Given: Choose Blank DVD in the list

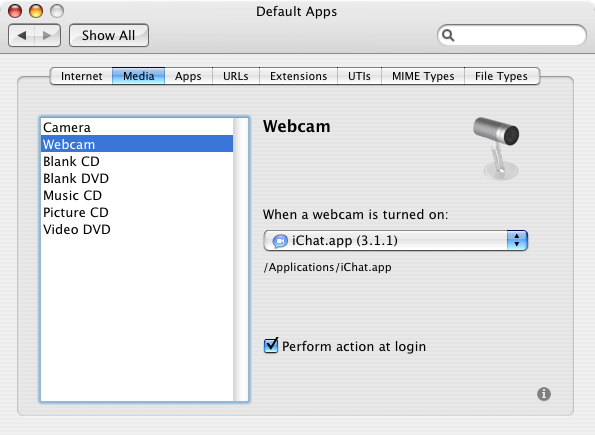Looking at the screenshot, I should click(137, 178).
